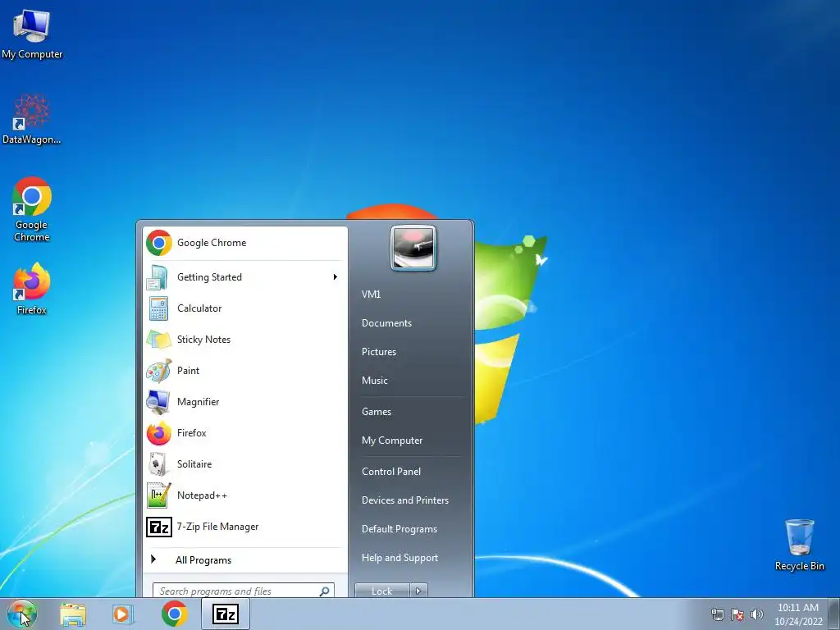Open Default Programs
This screenshot has height=630, width=840.
(399, 529)
